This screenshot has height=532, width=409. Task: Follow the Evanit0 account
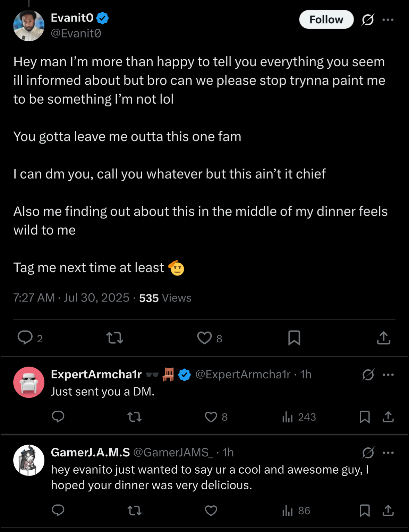pyautogui.click(x=326, y=20)
